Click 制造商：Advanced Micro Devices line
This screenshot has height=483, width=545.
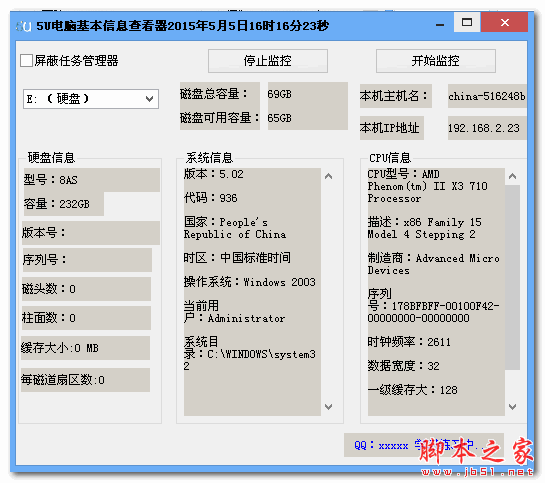[x=434, y=264]
